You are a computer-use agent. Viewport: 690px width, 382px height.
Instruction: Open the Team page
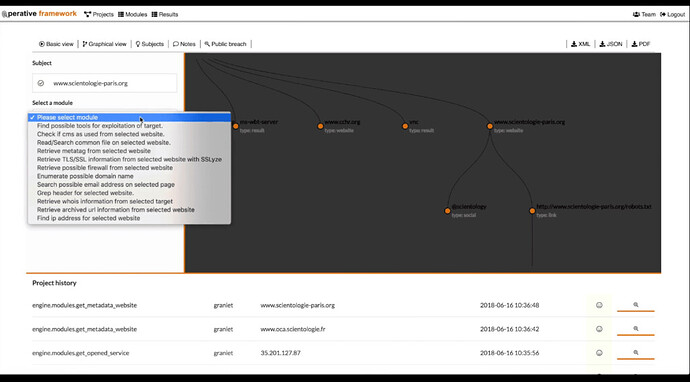tap(644, 15)
